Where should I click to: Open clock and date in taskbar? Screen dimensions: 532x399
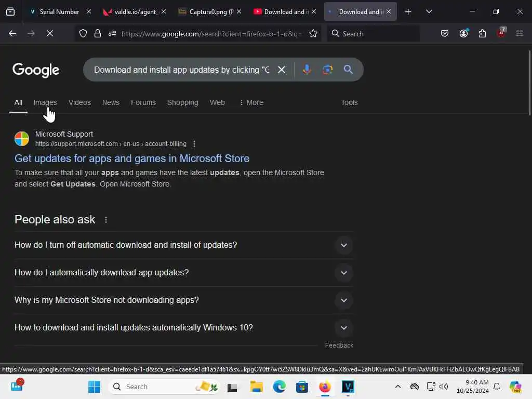click(472, 387)
